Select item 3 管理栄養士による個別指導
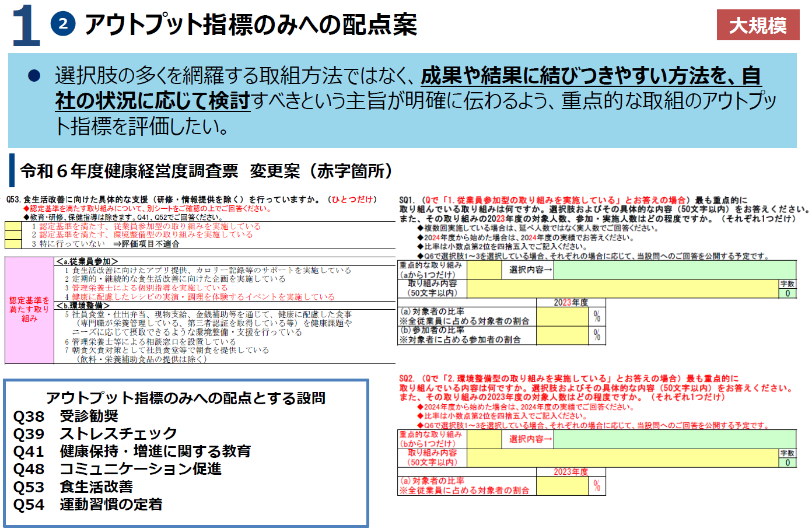The height and width of the screenshot is (532, 812). [x=146, y=288]
